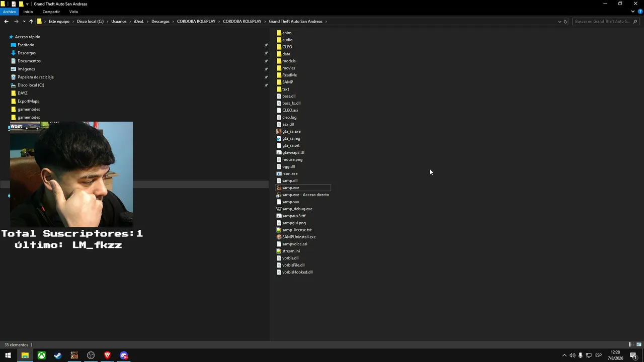Select the models folder icon
Image resolution: width=644 pixels, height=362 pixels.
coord(279,61)
